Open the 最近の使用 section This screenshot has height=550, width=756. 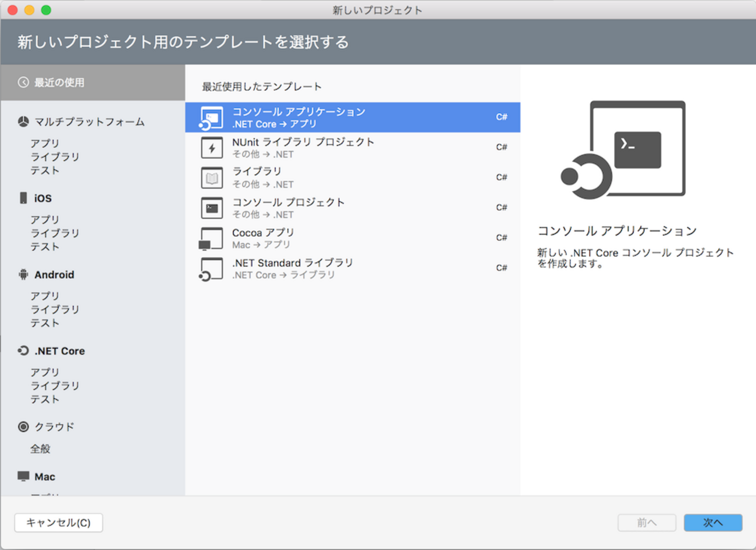[59, 83]
